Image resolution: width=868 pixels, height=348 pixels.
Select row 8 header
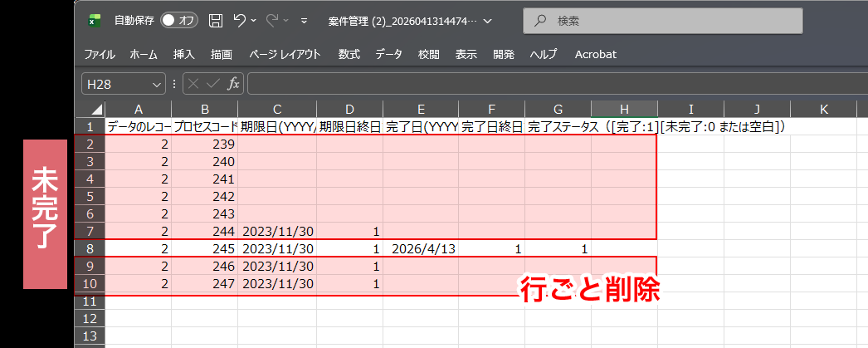(x=89, y=249)
